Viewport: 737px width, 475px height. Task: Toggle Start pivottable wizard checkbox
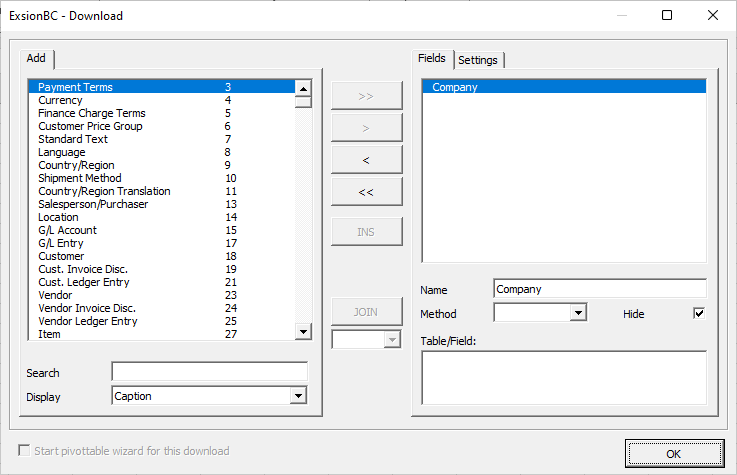pyautogui.click(x=24, y=450)
